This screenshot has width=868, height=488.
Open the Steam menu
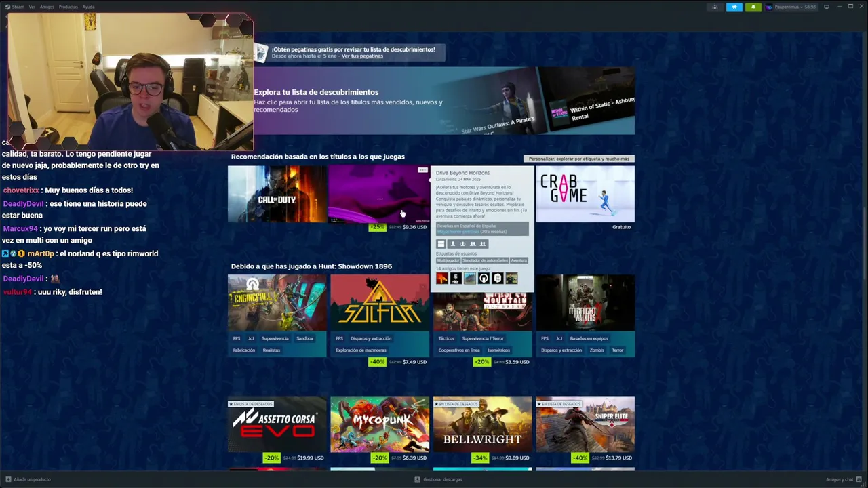click(x=18, y=7)
